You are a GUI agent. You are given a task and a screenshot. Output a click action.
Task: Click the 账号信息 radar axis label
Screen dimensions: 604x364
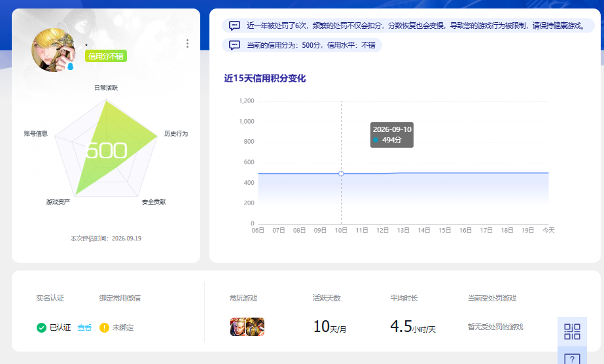coord(36,133)
